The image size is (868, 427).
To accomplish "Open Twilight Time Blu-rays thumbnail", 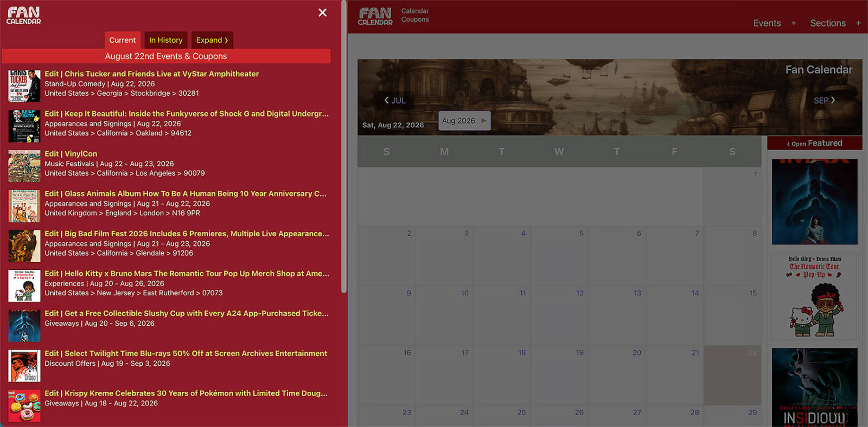I will point(24,366).
